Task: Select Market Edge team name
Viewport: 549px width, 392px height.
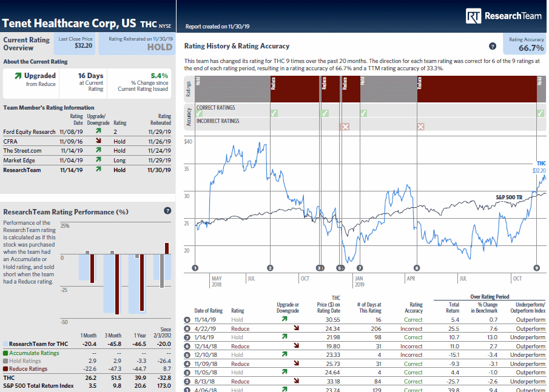Action: point(19,160)
